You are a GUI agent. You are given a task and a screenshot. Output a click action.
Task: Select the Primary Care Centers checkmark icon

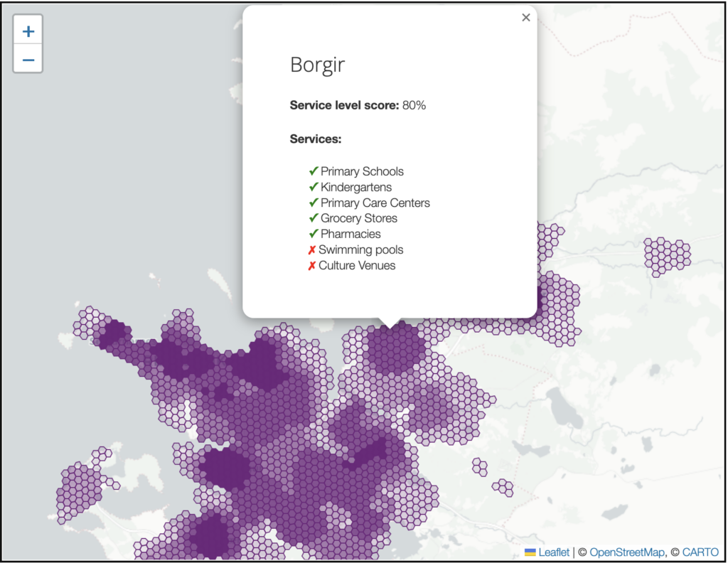(313, 203)
